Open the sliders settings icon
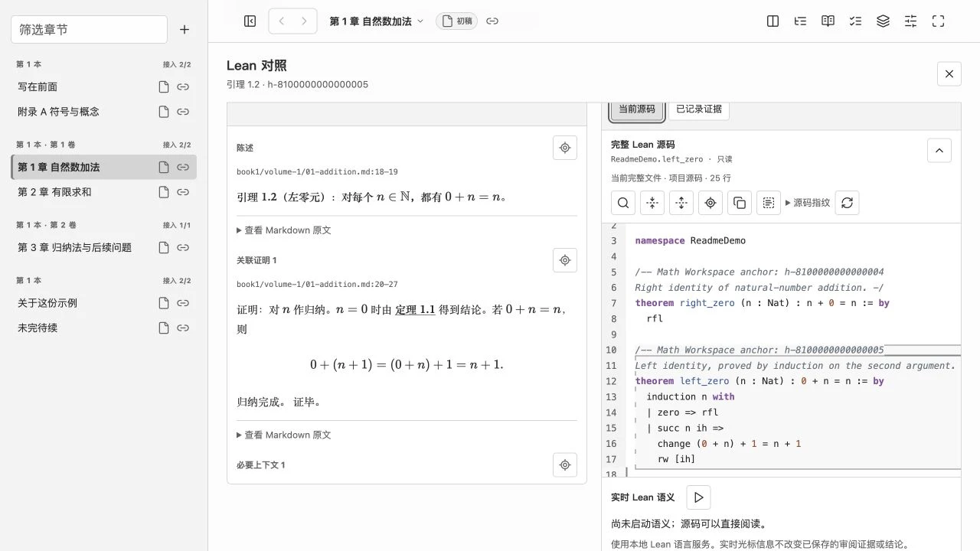980x551 pixels. [910, 21]
